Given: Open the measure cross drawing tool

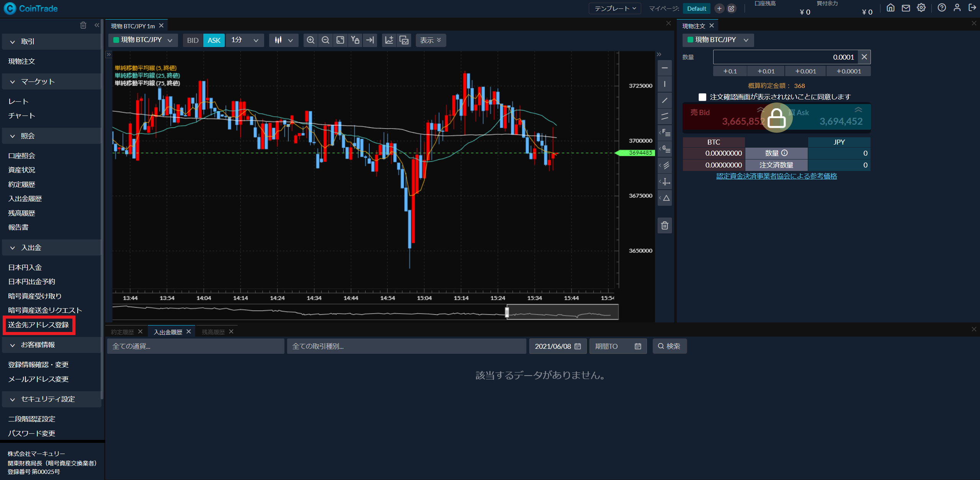Looking at the screenshot, I should pos(665,182).
